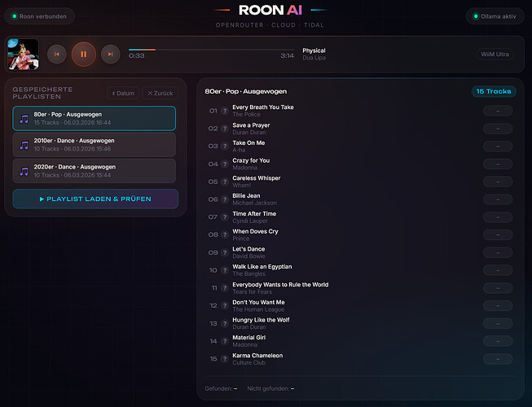Screen dimensions: 532x407
Task: Click question mark icon for Take On Me
Action: [225, 146]
